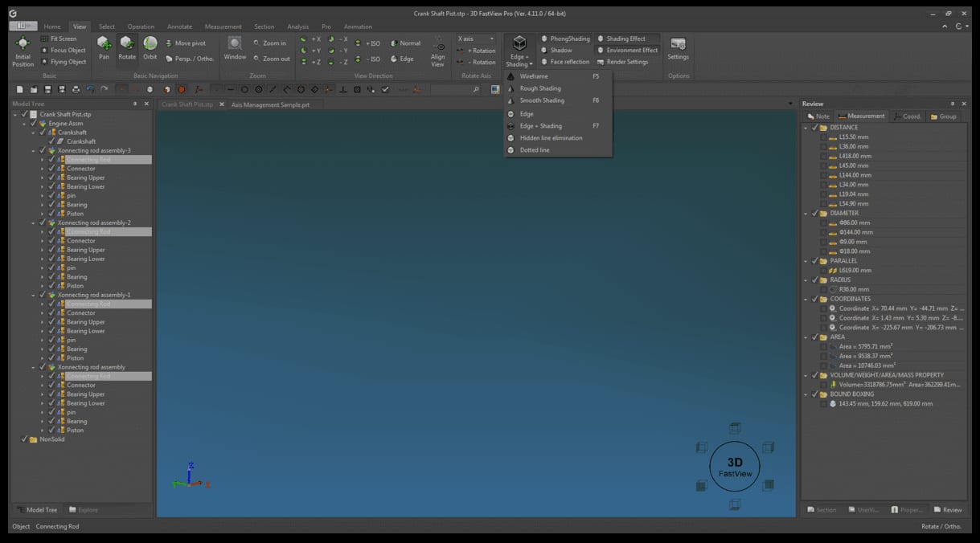Check the L15.50 mm measurement box

pyautogui.click(x=823, y=137)
